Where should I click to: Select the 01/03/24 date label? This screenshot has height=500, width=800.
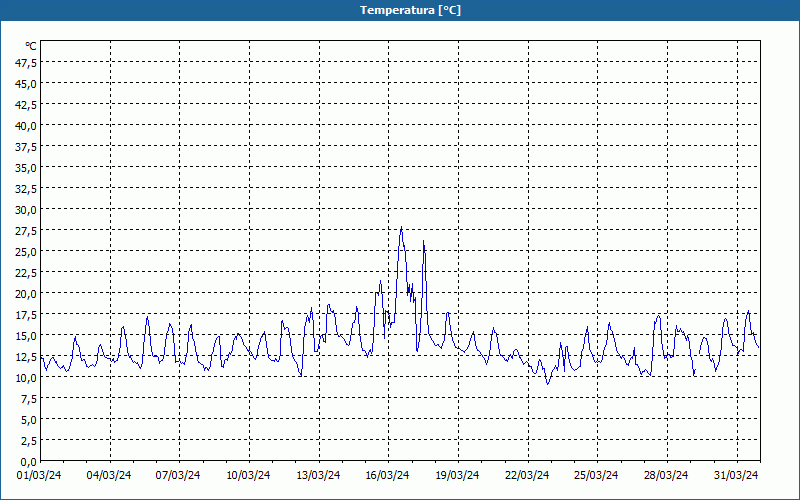pos(39,476)
